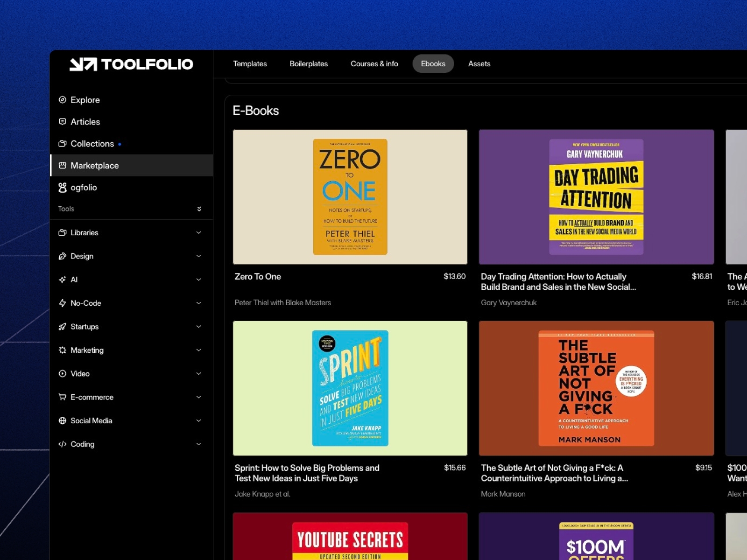This screenshot has height=560, width=747.
Task: Go to Explore in sidebar
Action: pyautogui.click(x=131, y=100)
